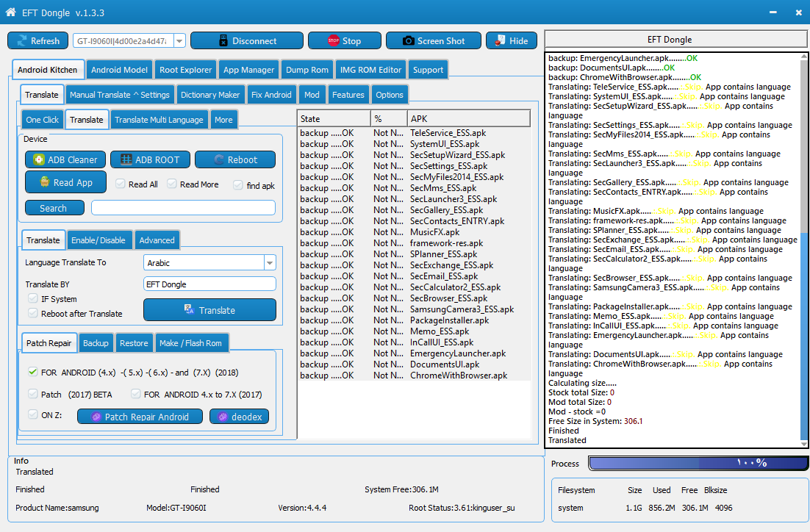Screen dimensions: 810x532
Task: Click the Reboot circular arrow icon
Action: coord(218,159)
